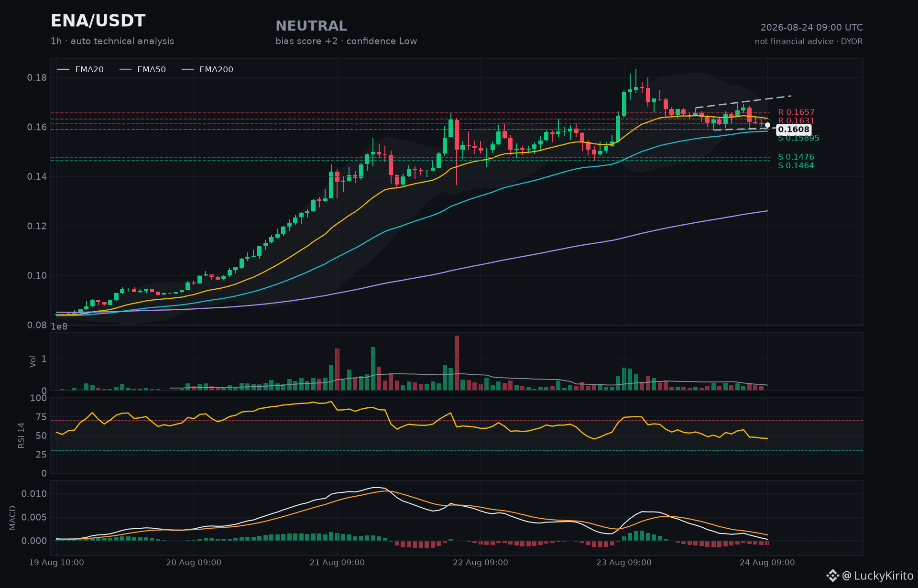
Task: Click the 2026-08-24 09:00 UTC timestamp
Action: coord(812,28)
